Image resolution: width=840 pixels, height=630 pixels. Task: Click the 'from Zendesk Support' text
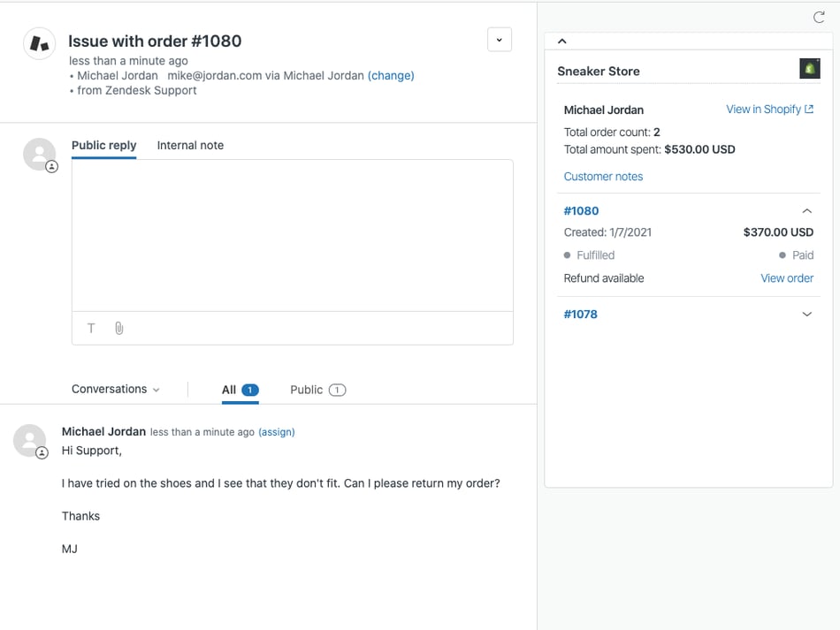pos(136,90)
